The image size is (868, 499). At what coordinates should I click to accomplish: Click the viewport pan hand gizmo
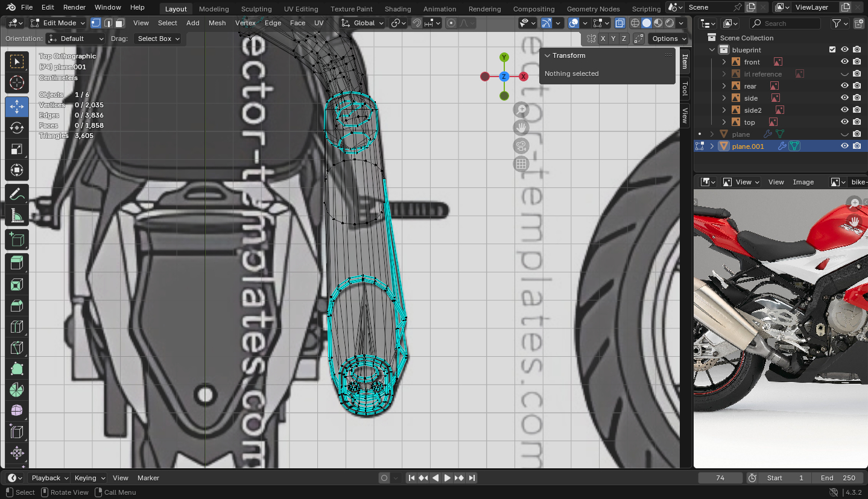point(522,128)
